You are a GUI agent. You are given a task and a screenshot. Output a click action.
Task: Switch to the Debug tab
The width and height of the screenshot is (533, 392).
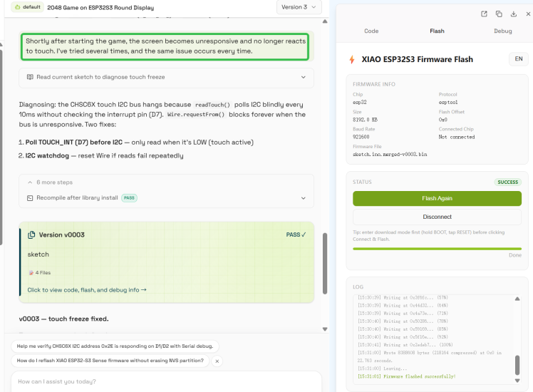tap(503, 31)
